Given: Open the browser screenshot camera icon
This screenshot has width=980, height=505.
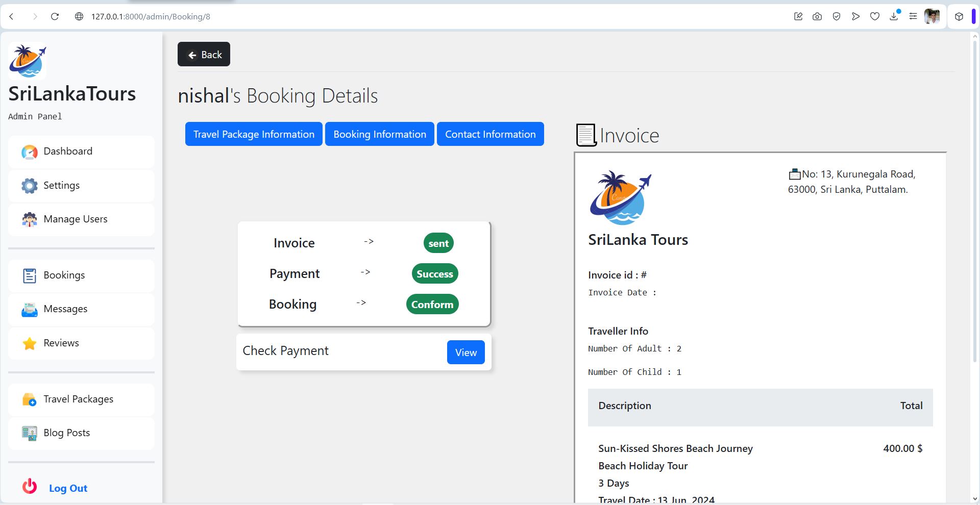Looking at the screenshot, I should coord(817,16).
